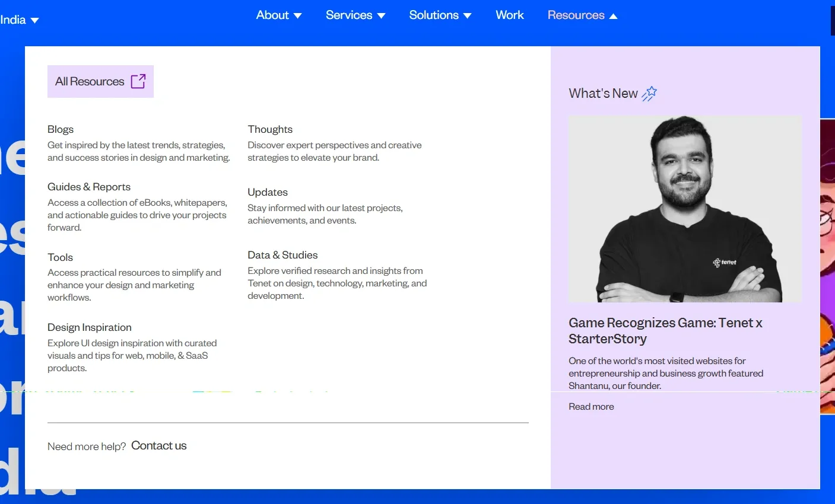Open Data & Studies link
Viewport: 835px width, 504px height.
(282, 255)
